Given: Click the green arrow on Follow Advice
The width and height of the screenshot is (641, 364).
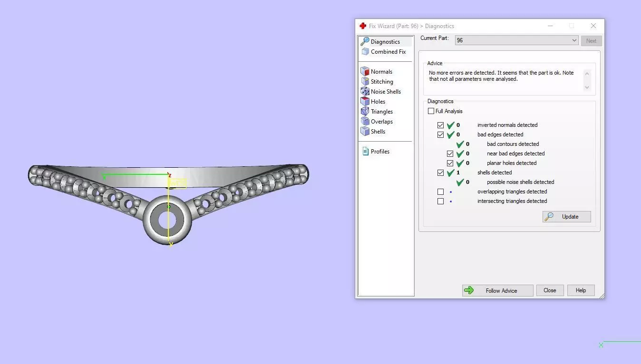Looking at the screenshot, I should 469,290.
